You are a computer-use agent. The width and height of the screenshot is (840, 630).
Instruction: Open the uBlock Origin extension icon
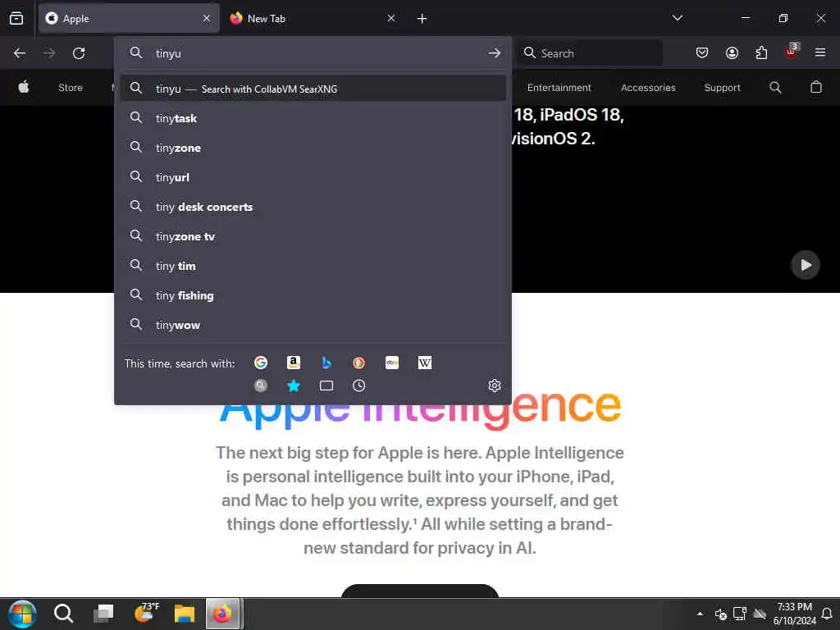click(x=792, y=52)
